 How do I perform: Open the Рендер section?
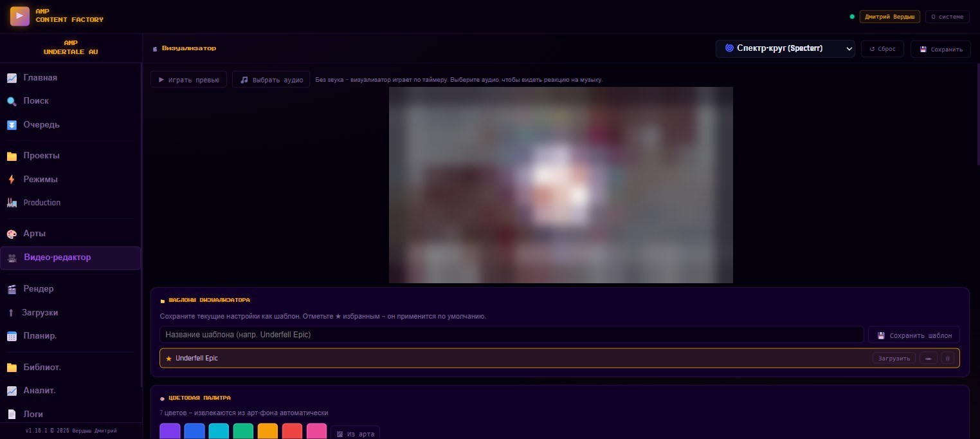[x=71, y=289]
